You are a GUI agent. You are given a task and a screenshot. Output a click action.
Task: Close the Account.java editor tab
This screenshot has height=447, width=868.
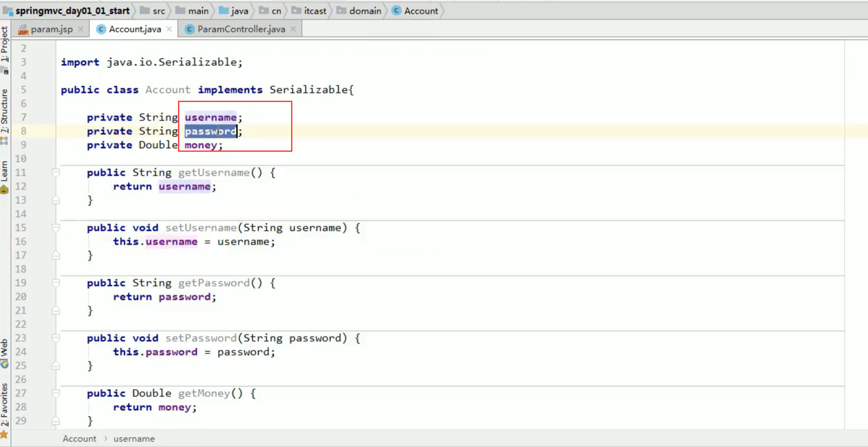point(169,29)
